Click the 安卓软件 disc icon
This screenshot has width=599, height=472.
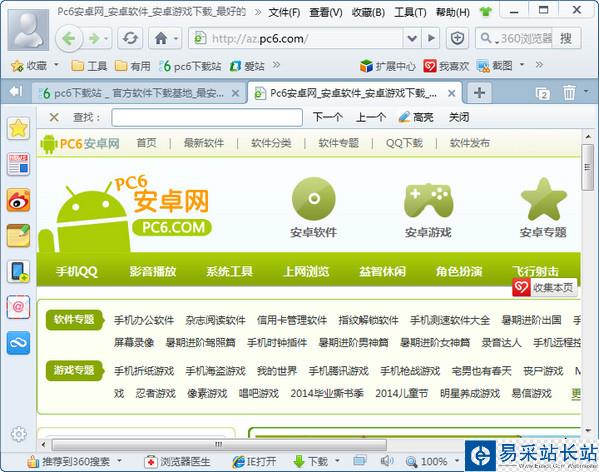314,199
